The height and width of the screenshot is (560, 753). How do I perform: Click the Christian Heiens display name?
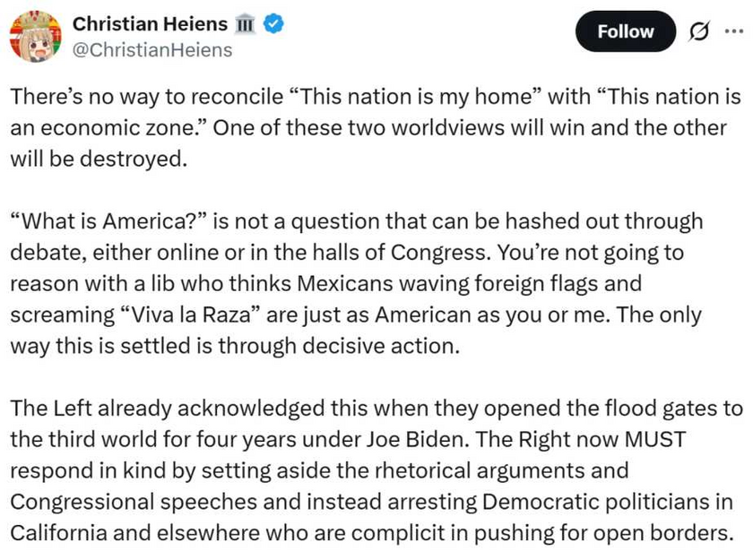coord(150,24)
